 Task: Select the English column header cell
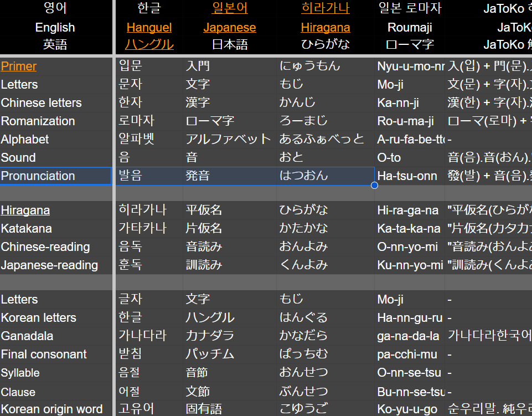click(x=55, y=28)
